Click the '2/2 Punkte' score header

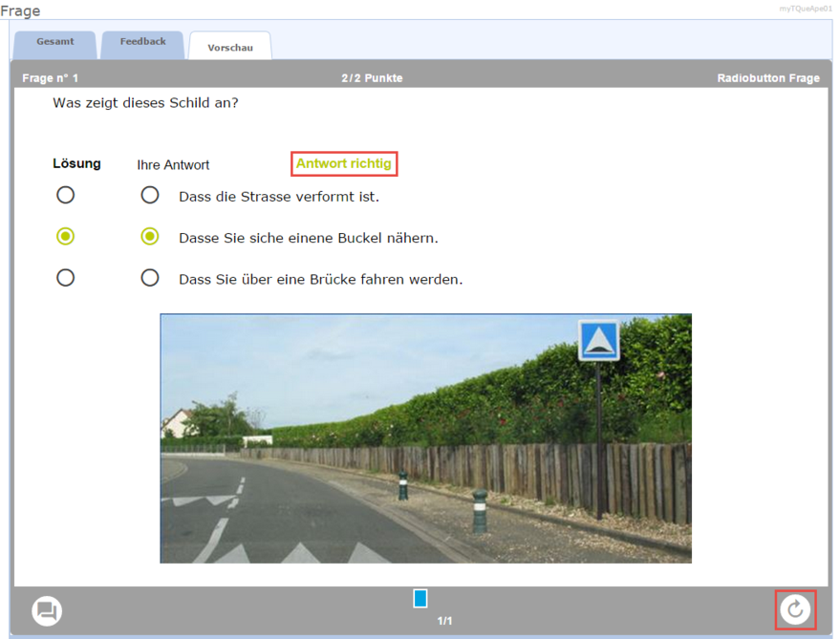pyautogui.click(x=372, y=78)
